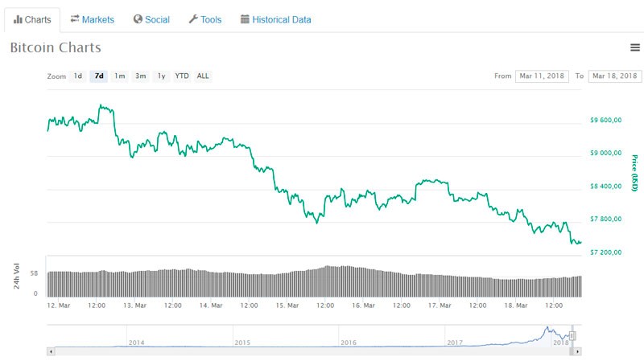Switch zoom to 3m range

141,76
